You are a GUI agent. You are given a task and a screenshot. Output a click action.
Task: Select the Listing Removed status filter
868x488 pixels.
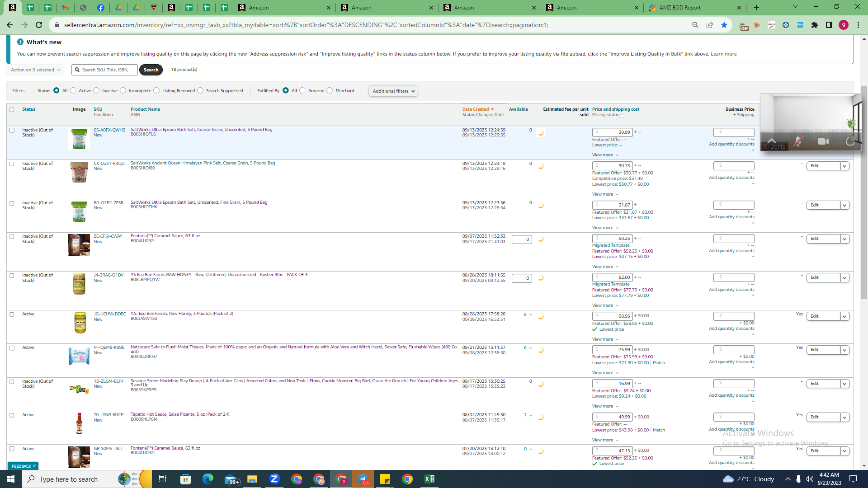156,91
